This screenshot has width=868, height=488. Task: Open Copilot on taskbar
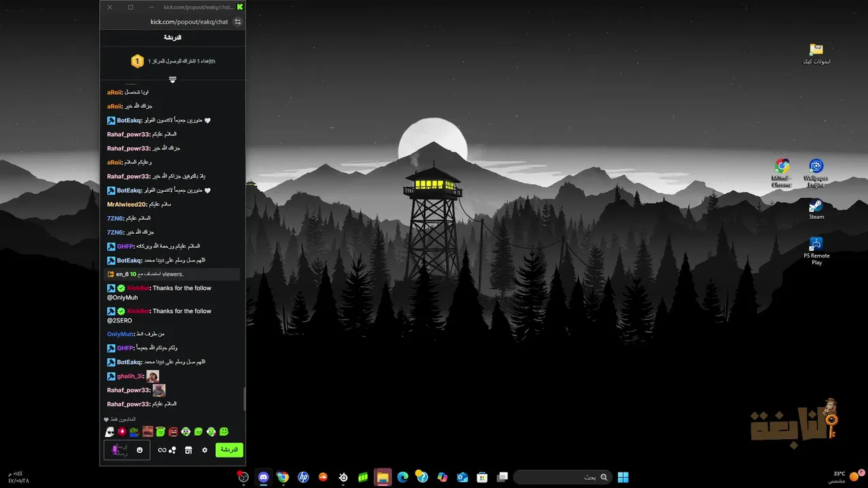click(x=443, y=477)
